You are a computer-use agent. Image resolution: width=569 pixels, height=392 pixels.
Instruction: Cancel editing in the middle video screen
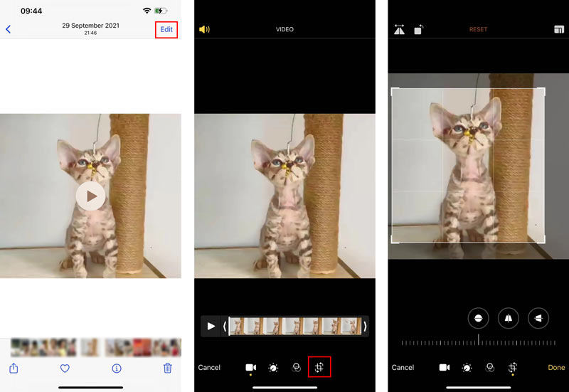point(209,367)
